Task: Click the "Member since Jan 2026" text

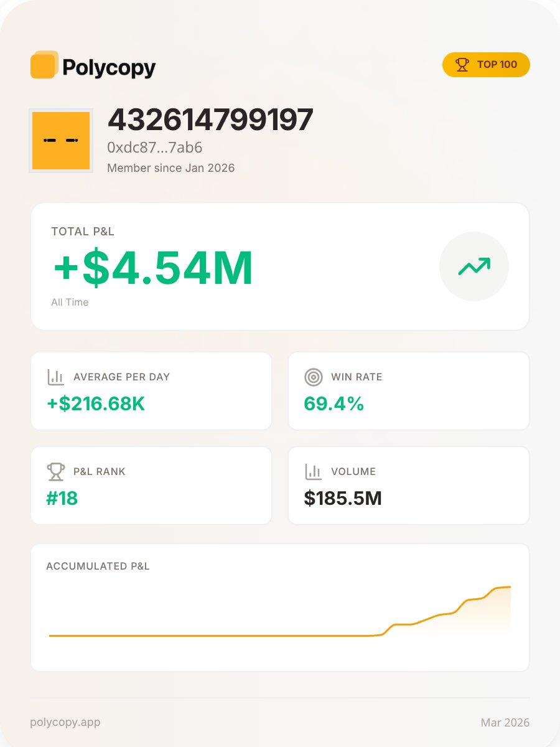Action: click(171, 168)
